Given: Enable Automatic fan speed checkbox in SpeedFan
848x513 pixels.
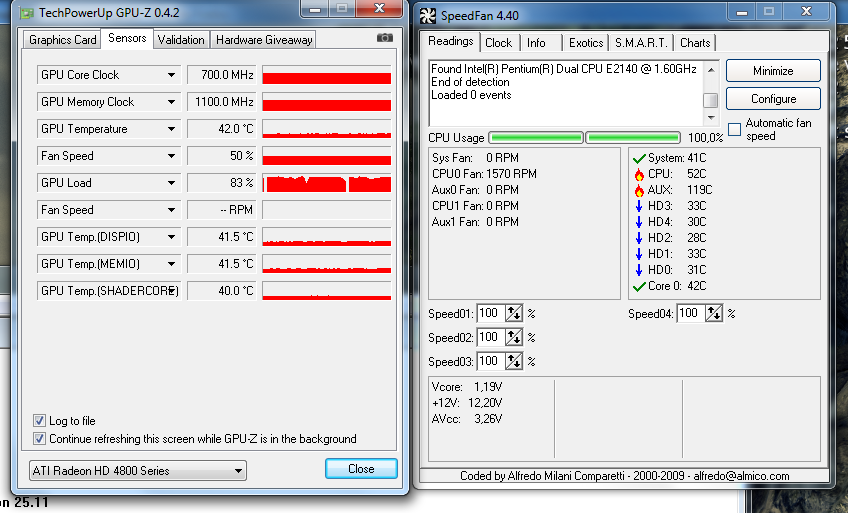Looking at the screenshot, I should coord(734,130).
